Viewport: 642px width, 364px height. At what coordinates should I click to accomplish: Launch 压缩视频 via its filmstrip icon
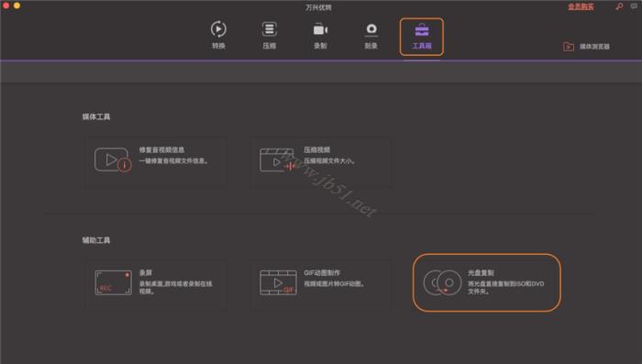[278, 160]
